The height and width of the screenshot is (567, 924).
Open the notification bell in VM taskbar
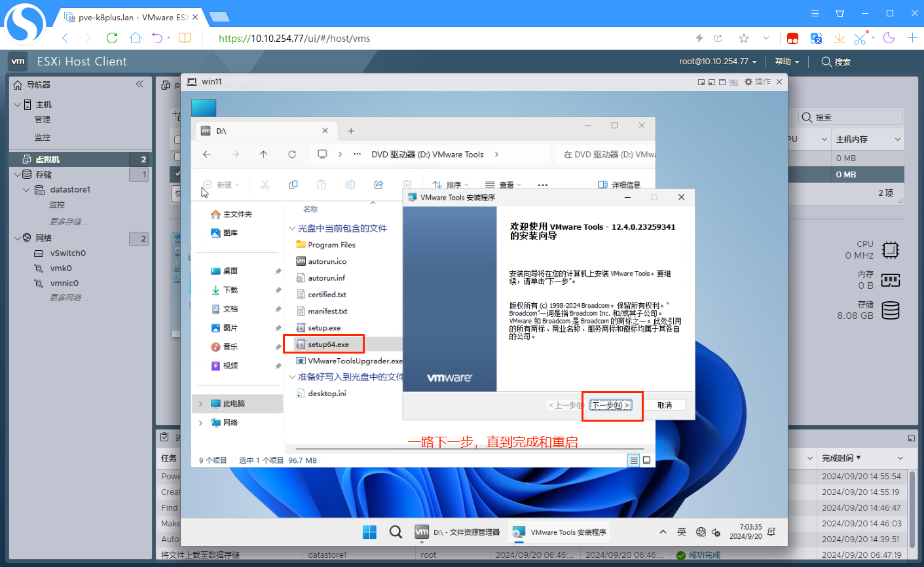771,532
